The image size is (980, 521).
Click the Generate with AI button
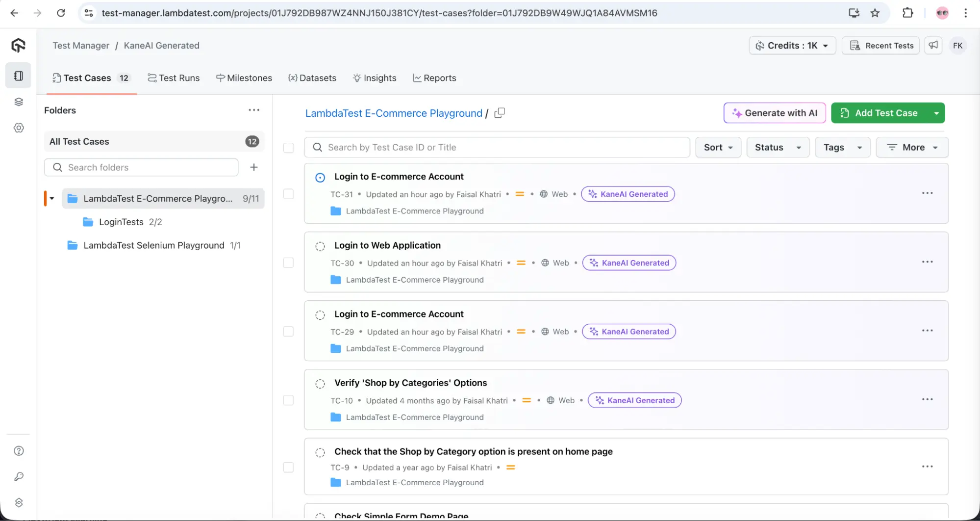[775, 113]
